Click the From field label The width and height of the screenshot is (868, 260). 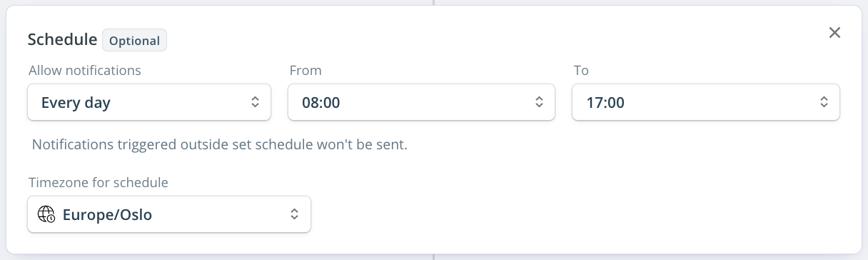click(306, 70)
